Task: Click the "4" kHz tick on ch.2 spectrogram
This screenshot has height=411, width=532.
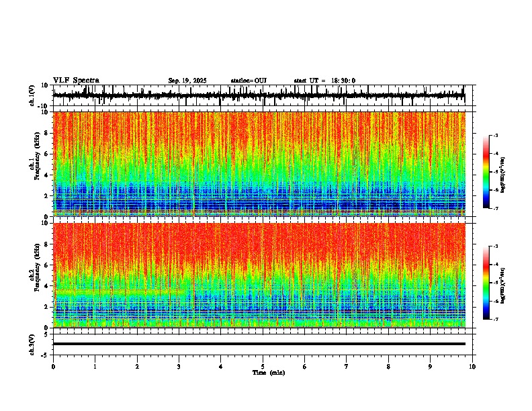Action: [48, 286]
